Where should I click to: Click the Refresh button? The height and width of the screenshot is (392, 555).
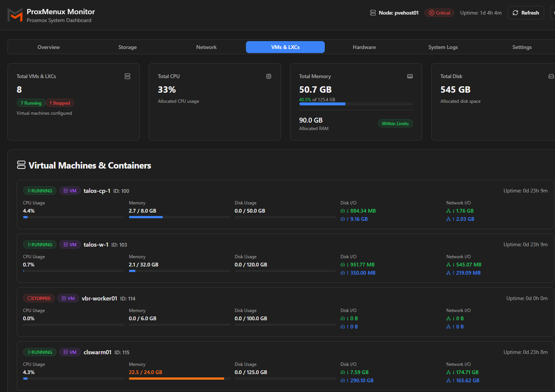pos(525,12)
